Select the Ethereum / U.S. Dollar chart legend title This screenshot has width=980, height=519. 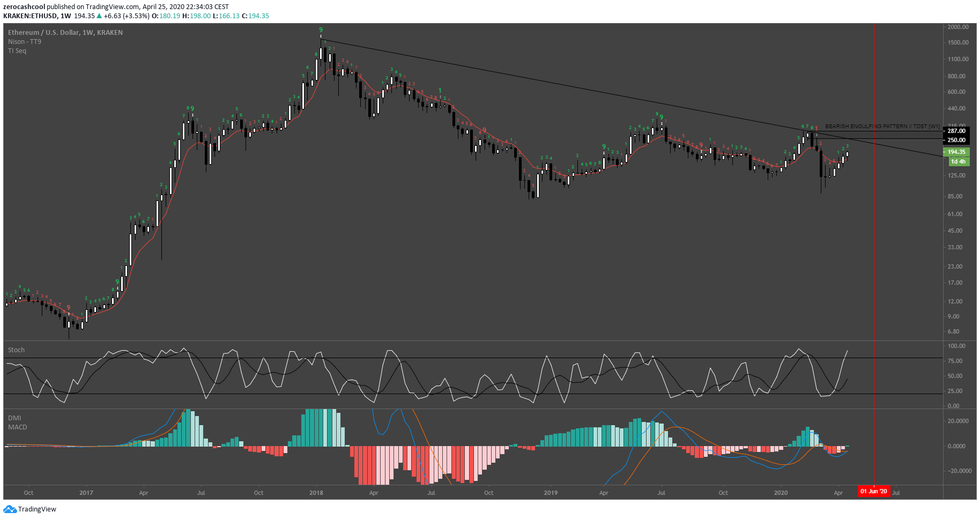[x=65, y=33]
